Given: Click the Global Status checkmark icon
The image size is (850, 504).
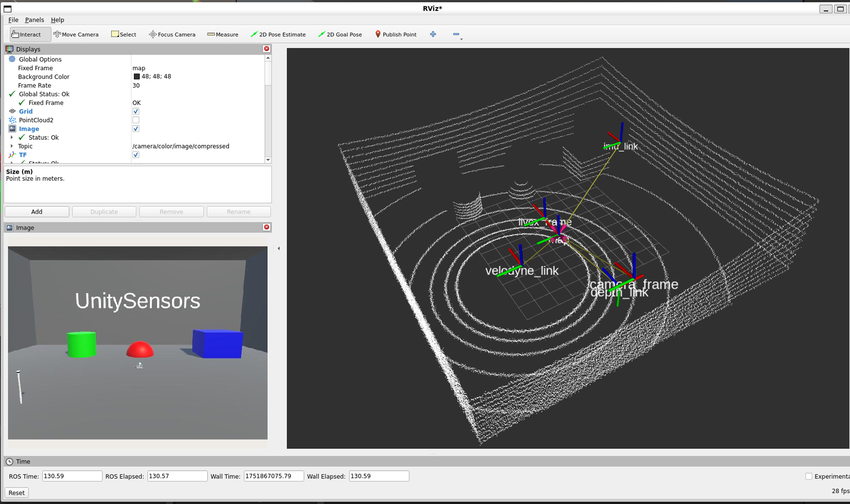Looking at the screenshot, I should (x=12, y=94).
